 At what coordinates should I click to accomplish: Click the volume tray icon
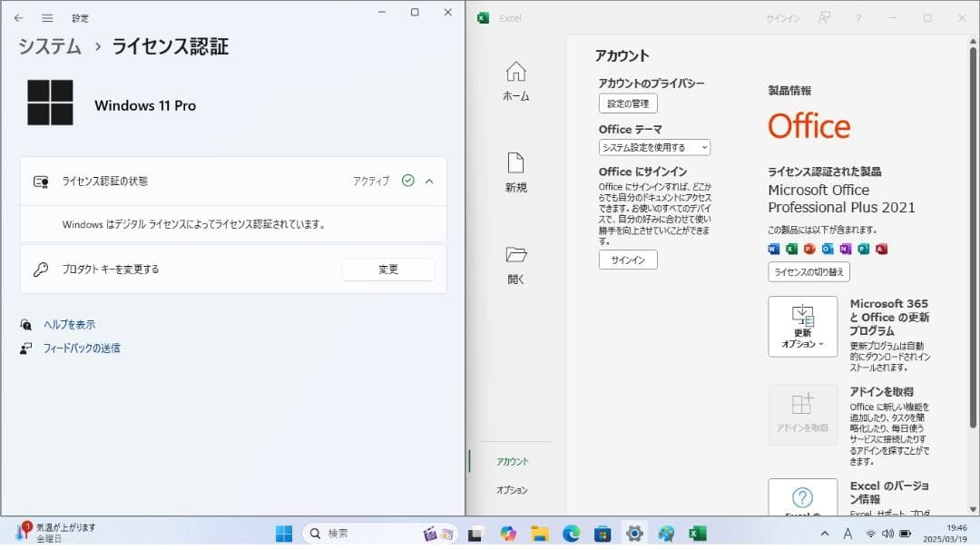tap(887, 534)
